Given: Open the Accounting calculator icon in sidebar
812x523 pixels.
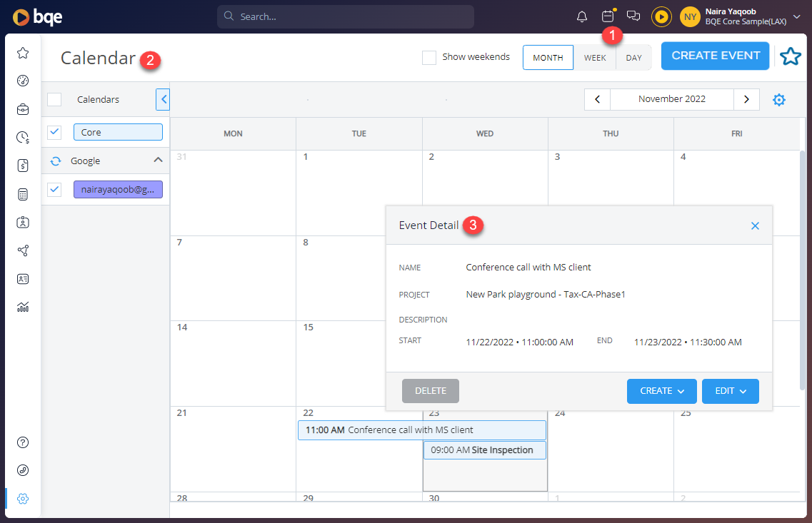Looking at the screenshot, I should (x=23, y=195).
